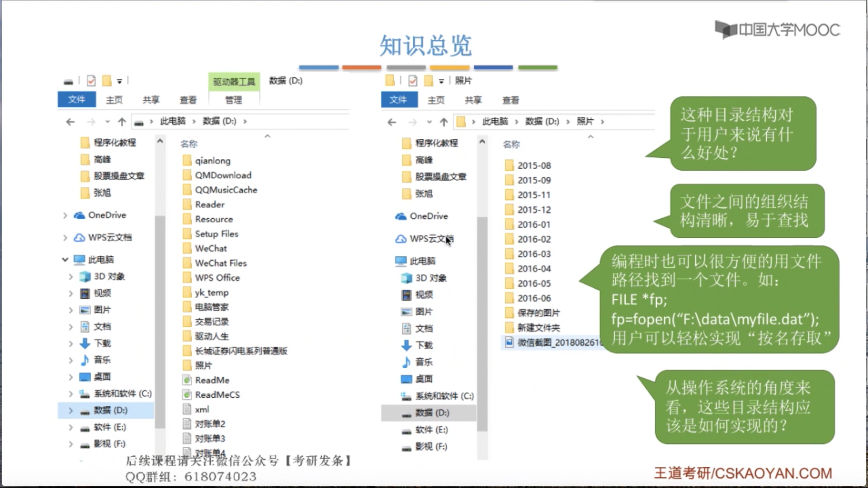The width and height of the screenshot is (868, 488).
Task: Click left window navigation pane scrollbar
Action: [x=160, y=322]
